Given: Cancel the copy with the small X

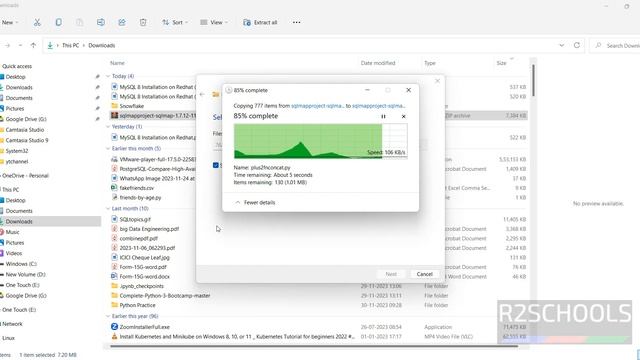Looking at the screenshot, I should pos(404,116).
